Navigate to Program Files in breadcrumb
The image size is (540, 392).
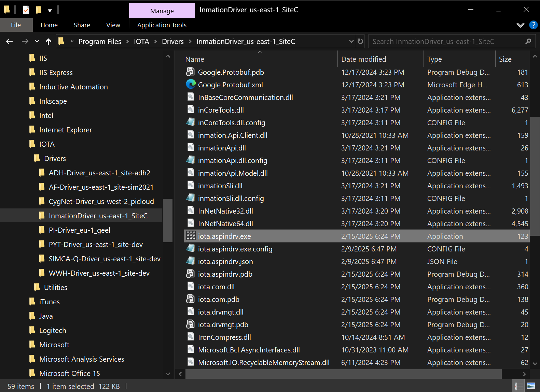[100, 41]
